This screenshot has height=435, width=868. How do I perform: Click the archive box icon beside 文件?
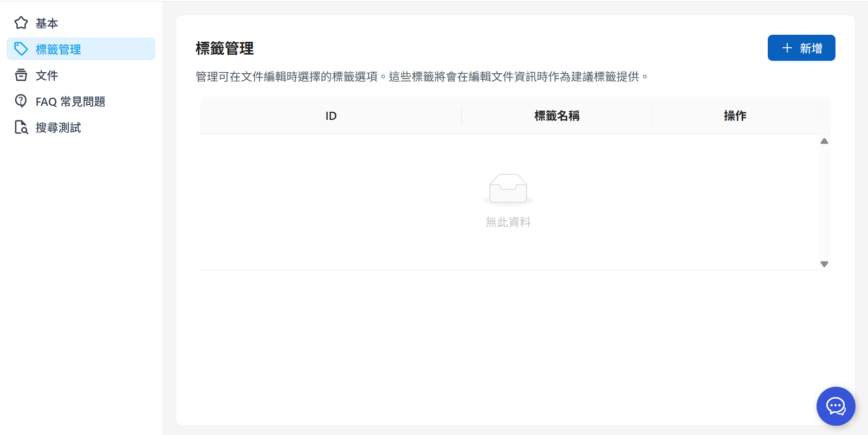[x=21, y=75]
